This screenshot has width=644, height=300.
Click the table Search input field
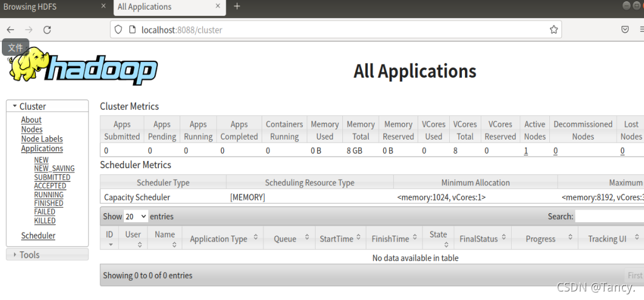point(609,216)
